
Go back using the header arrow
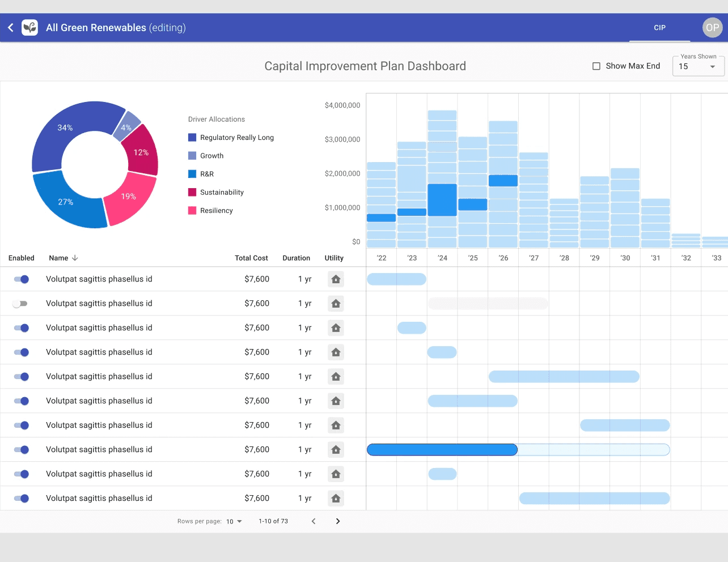10,27
